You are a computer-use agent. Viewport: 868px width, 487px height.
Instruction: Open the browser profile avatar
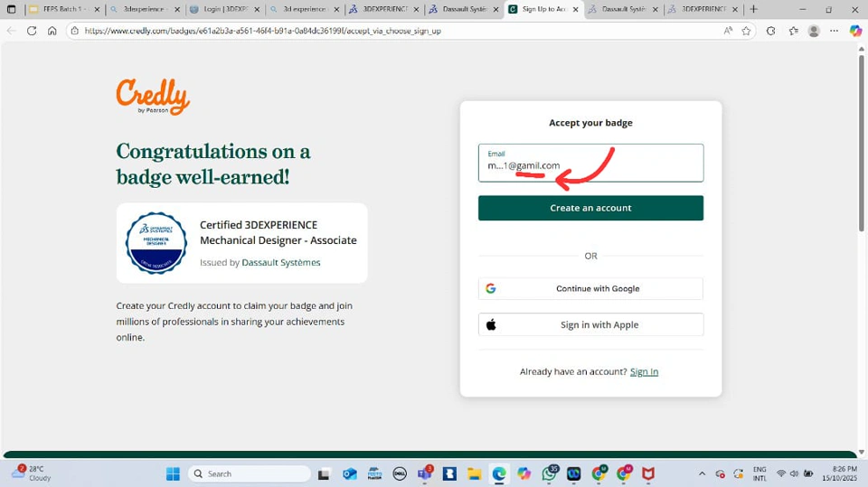point(814,31)
